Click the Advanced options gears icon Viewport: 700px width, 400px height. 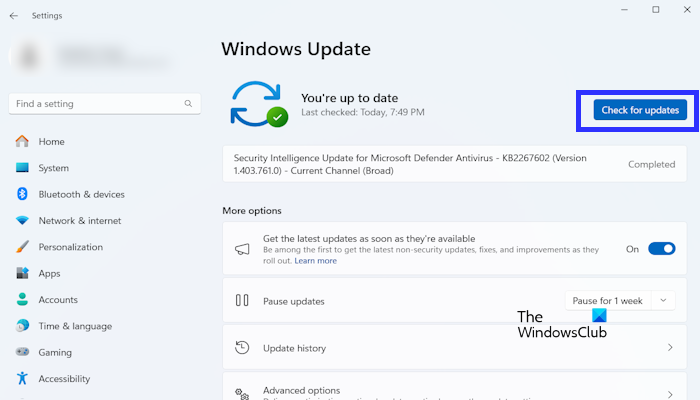pyautogui.click(x=242, y=393)
